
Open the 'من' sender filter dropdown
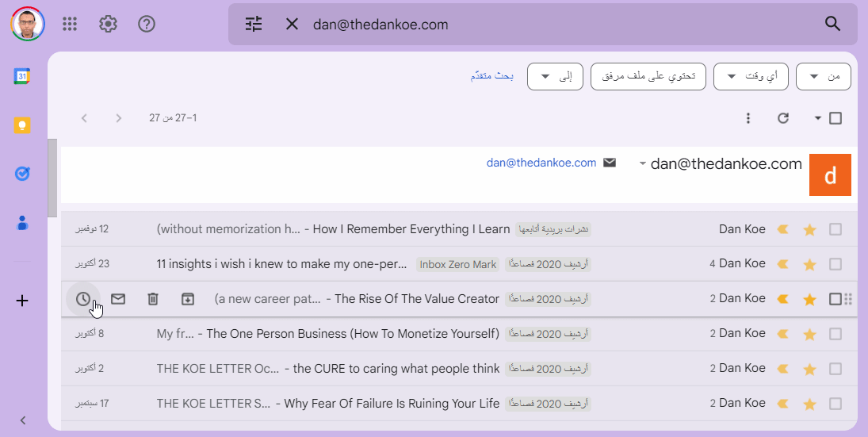point(823,76)
